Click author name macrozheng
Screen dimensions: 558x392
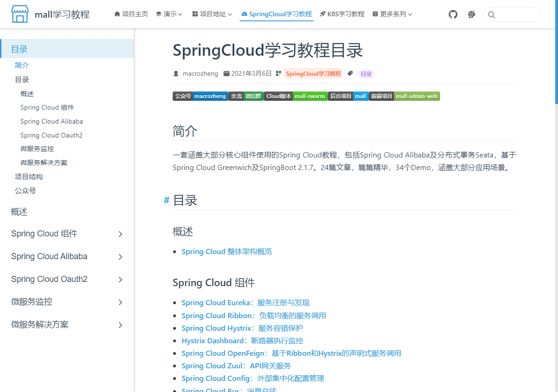click(x=200, y=73)
